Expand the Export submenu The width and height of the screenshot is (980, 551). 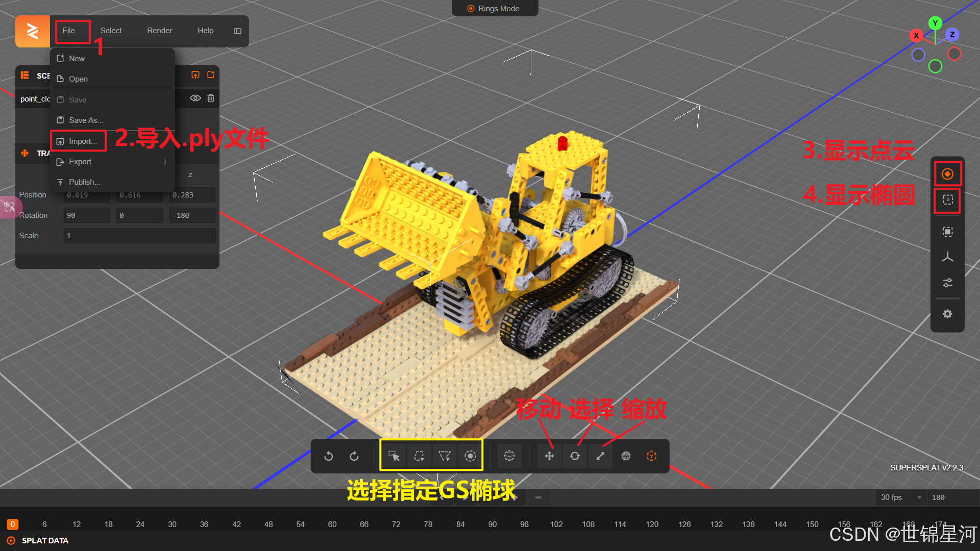[112, 162]
